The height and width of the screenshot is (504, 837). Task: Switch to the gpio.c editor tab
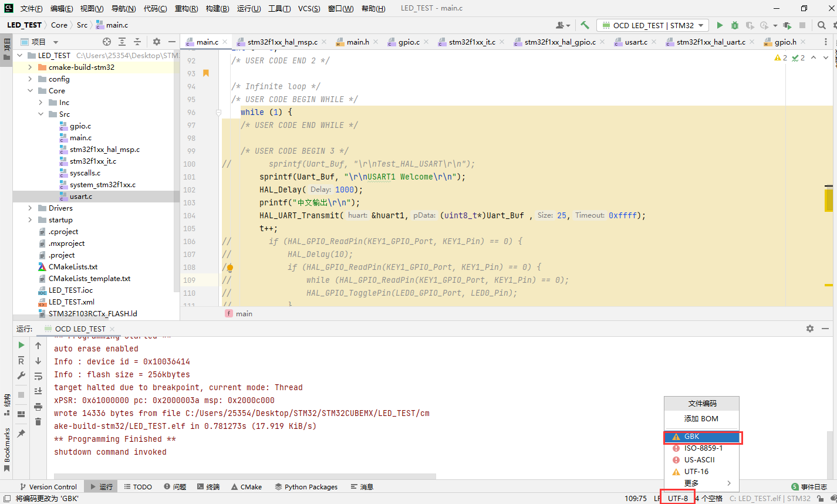[409, 42]
